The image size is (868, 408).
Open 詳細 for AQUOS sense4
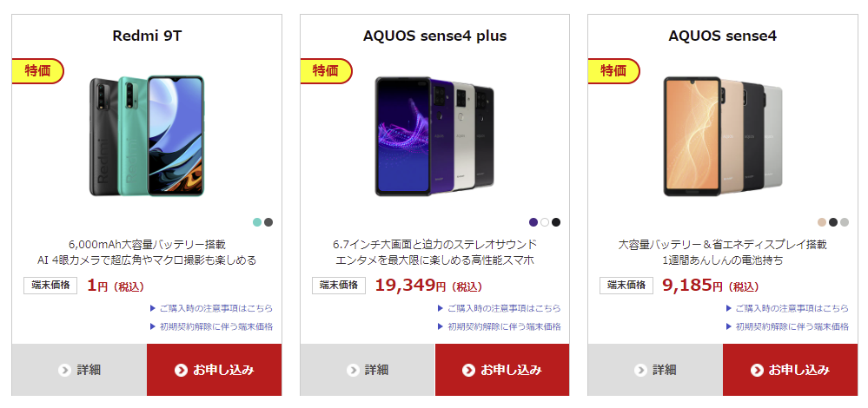pyautogui.click(x=655, y=370)
